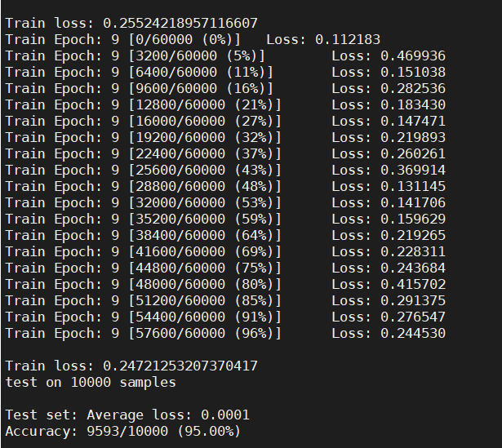502x448 pixels.
Task: Select loss value 0.131145
Action: (413, 187)
